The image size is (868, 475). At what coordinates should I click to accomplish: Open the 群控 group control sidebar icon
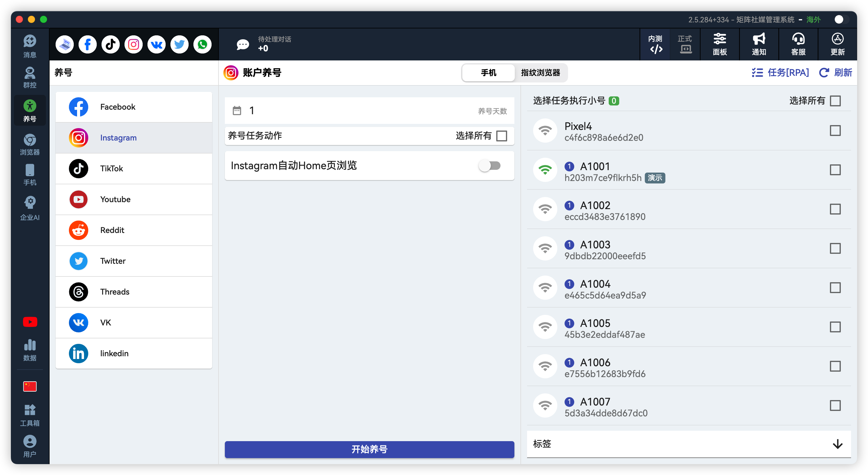click(30, 77)
